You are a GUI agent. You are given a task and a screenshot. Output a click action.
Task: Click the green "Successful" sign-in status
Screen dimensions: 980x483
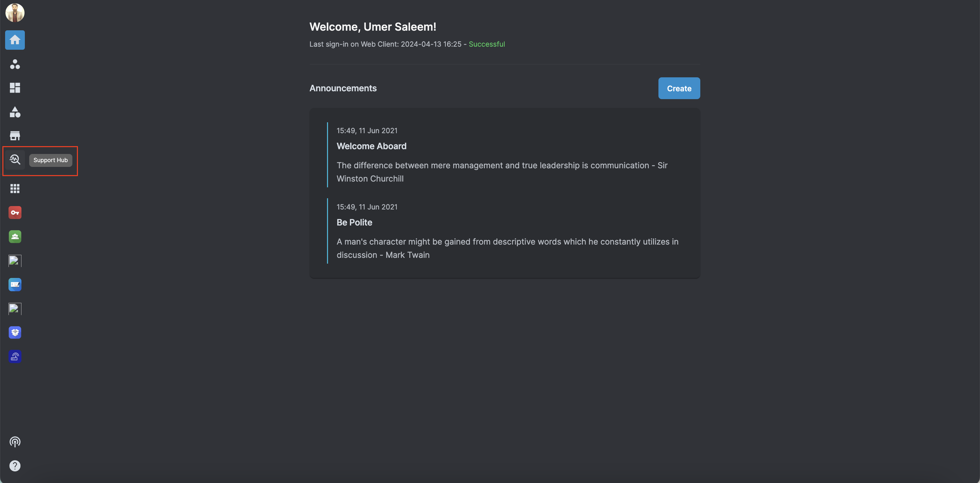point(487,44)
